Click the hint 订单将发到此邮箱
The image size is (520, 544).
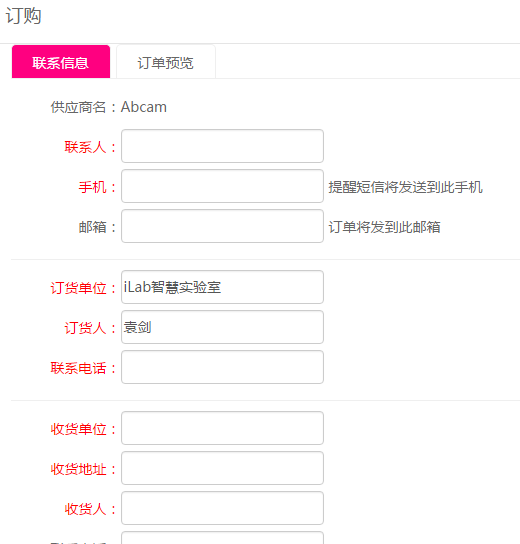pos(384,227)
